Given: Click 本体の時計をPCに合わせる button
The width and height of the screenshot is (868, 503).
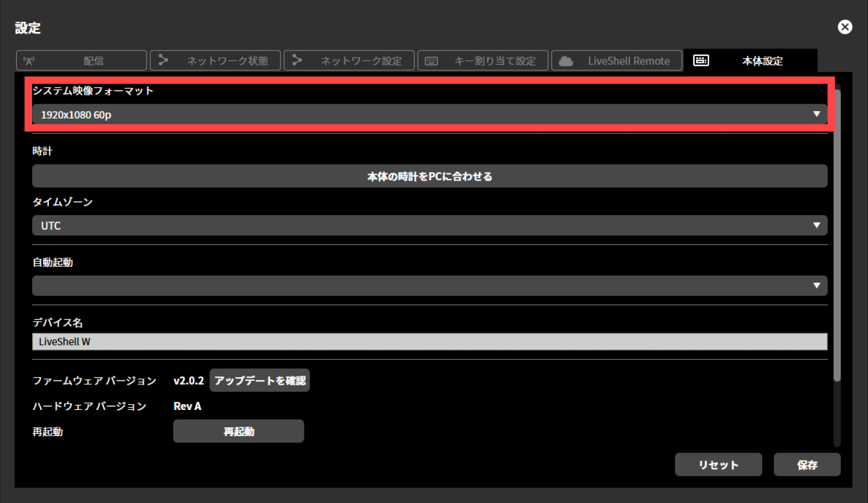Looking at the screenshot, I should [429, 176].
